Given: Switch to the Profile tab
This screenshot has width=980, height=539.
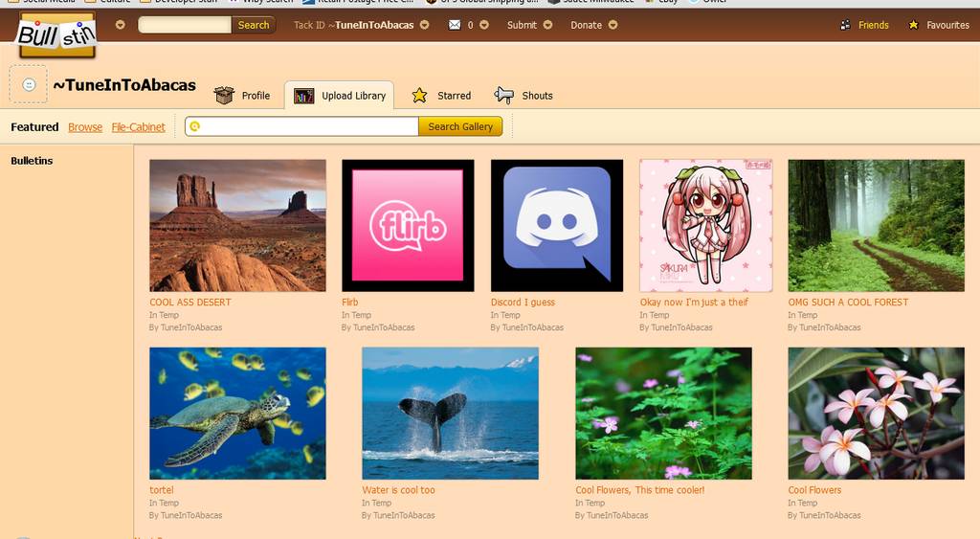Looking at the screenshot, I should (x=256, y=96).
